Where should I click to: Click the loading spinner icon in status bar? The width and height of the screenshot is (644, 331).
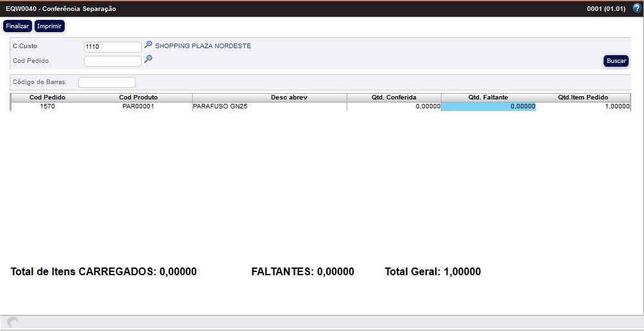click(x=13, y=323)
